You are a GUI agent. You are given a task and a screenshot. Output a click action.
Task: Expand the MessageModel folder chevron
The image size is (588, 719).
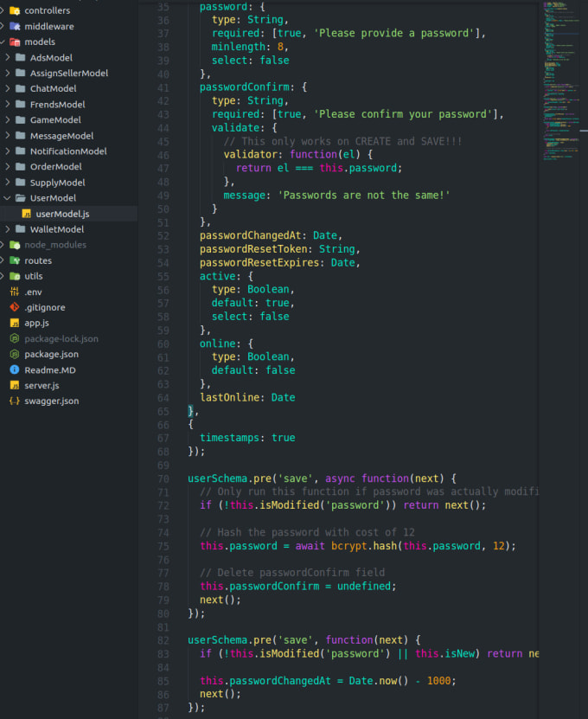tap(7, 136)
